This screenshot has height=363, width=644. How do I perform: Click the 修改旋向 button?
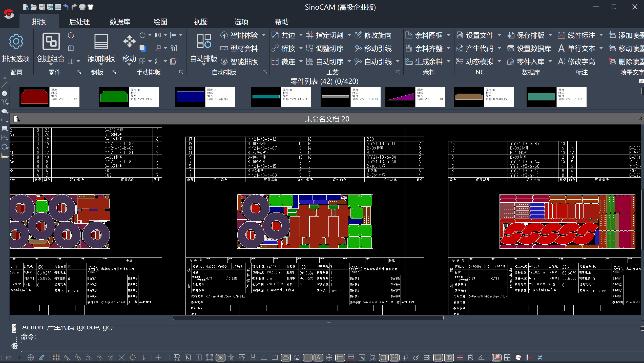373,35
